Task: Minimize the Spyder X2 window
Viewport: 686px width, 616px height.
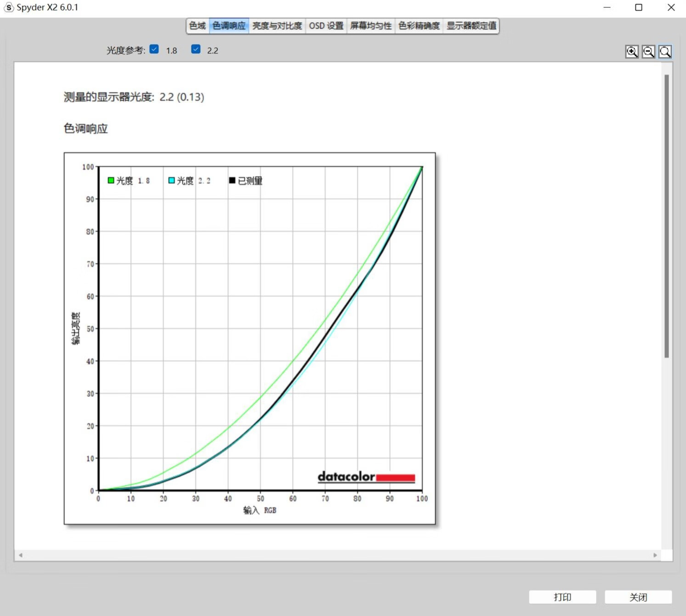Action: [607, 7]
